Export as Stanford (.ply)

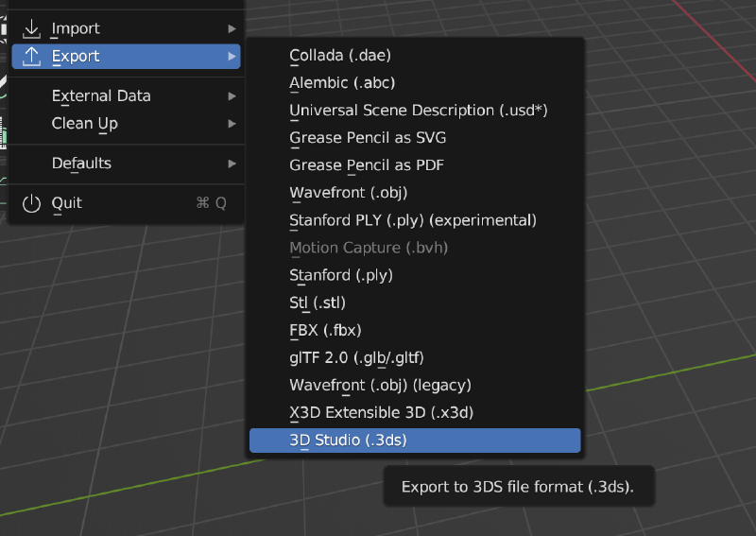click(x=415, y=275)
